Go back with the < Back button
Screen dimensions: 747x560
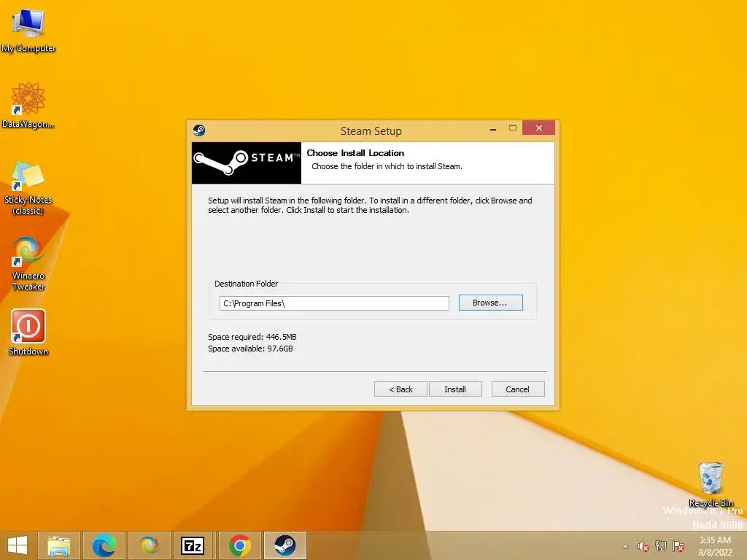[400, 389]
